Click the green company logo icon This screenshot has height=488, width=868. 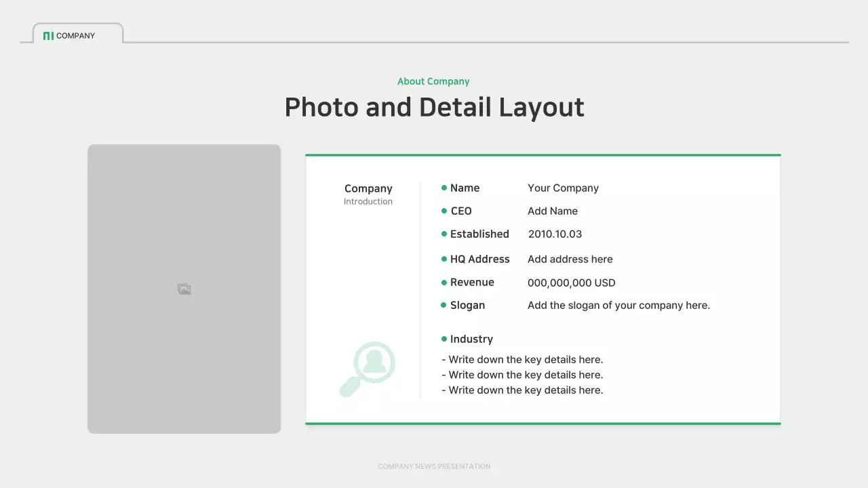(x=48, y=35)
